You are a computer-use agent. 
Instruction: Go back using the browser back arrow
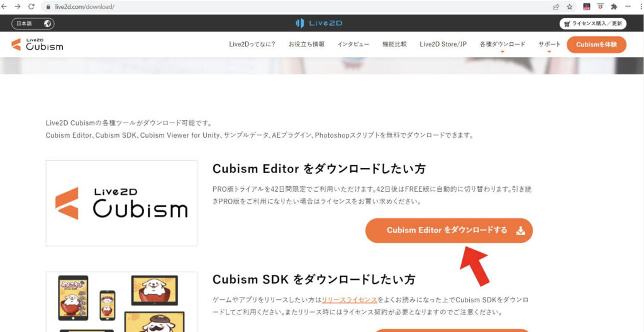click(x=4, y=6)
